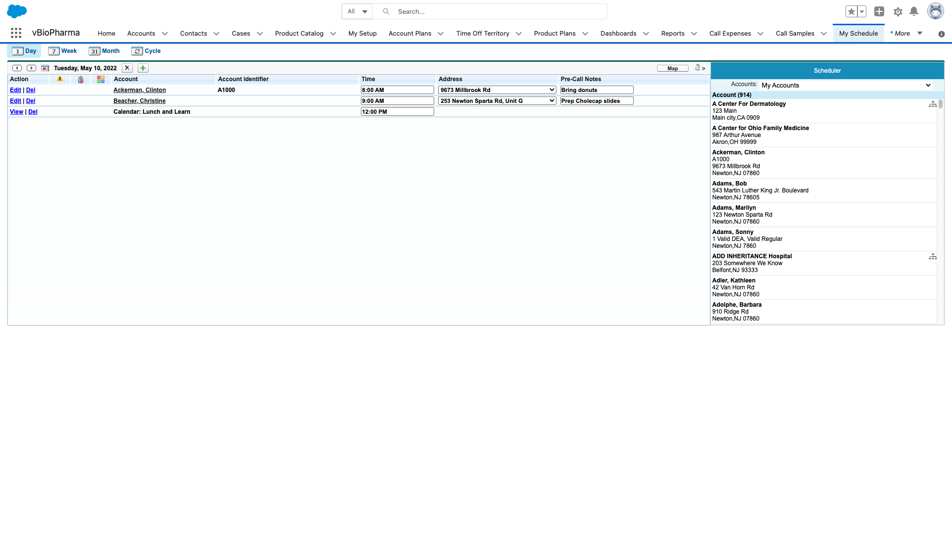Click the Pre-Call Notes field 'Bring donuts'
Viewport: 952px width, 560px height.
tap(597, 90)
